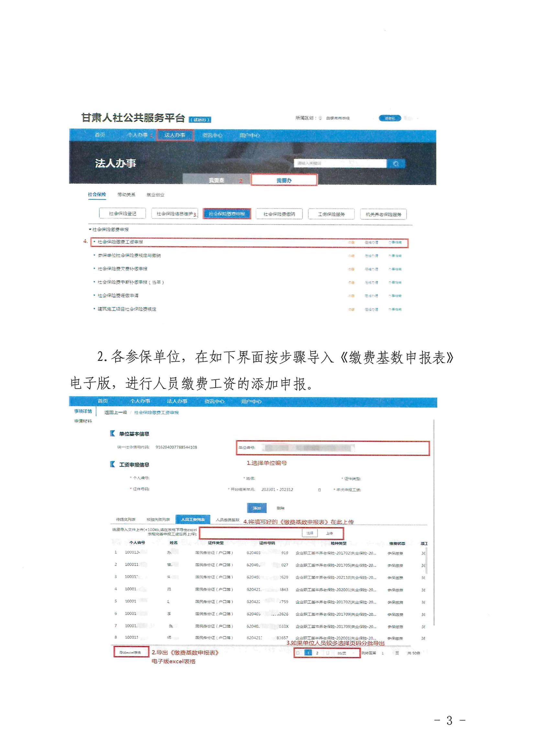This screenshot has width=535, height=756.
Task: Favorite 社会保险缴费工资申报 via its 收藏 icon
Action: coord(351,242)
